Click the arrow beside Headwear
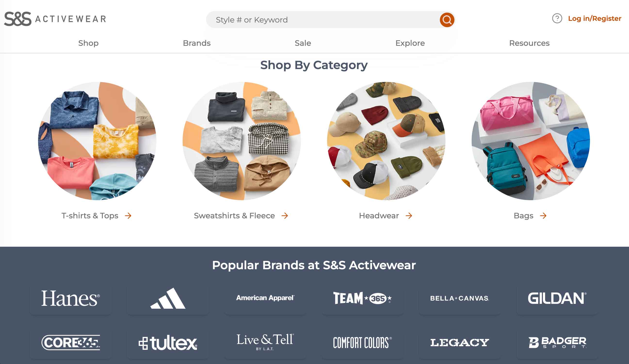The width and height of the screenshot is (629, 364). coord(409,216)
